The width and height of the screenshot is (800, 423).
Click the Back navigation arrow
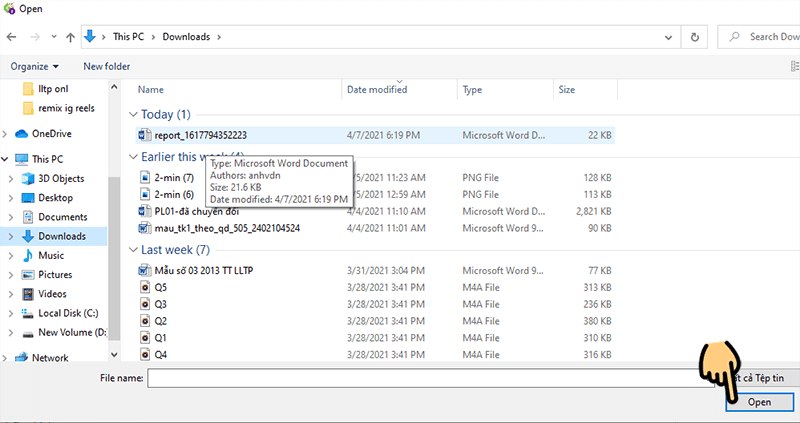click(x=14, y=38)
